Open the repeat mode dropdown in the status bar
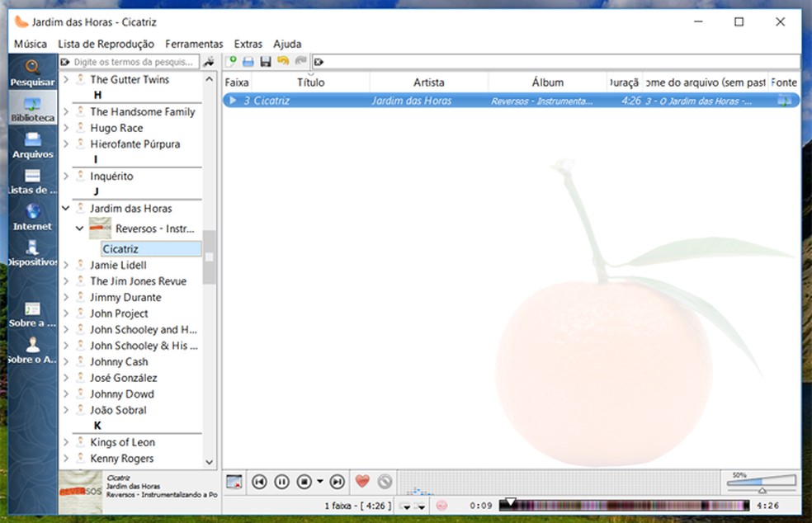 (x=407, y=506)
